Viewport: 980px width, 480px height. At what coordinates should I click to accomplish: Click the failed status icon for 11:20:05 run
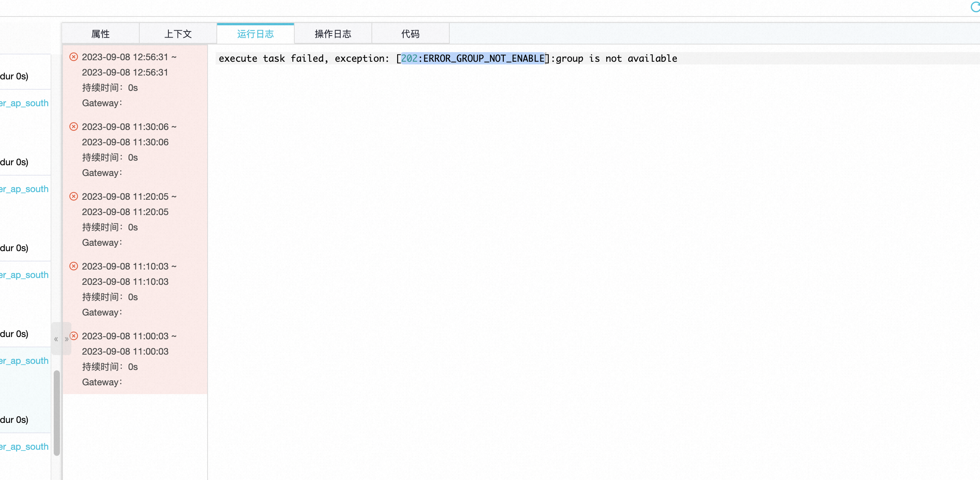pyautogui.click(x=74, y=196)
